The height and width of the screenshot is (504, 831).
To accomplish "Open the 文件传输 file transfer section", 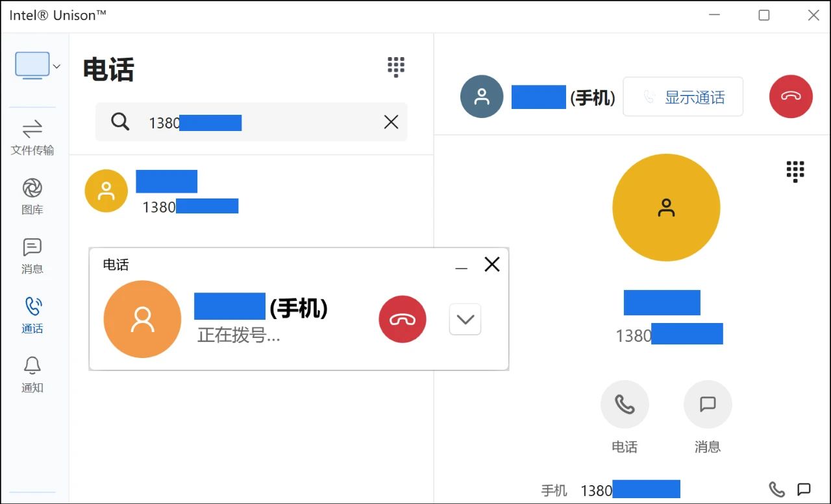I will pyautogui.click(x=32, y=138).
